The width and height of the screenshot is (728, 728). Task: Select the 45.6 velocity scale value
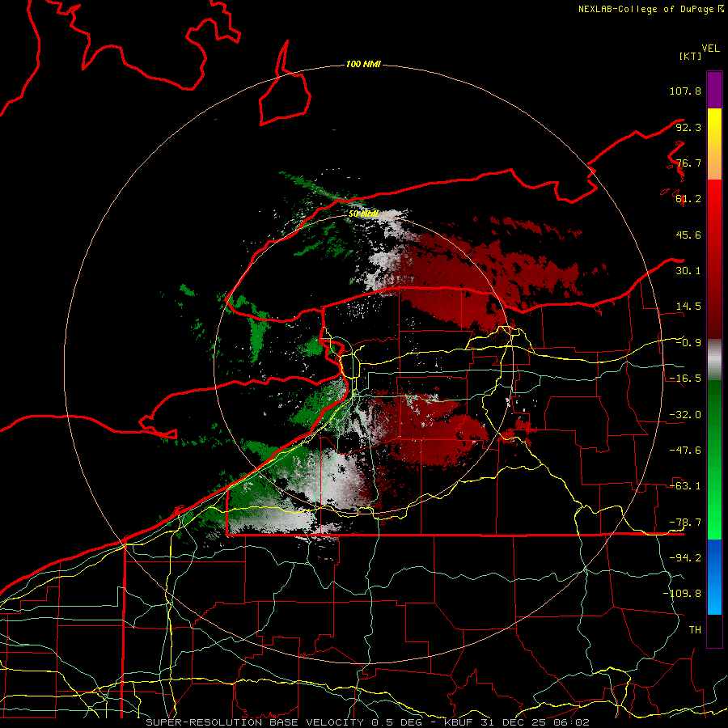point(688,235)
